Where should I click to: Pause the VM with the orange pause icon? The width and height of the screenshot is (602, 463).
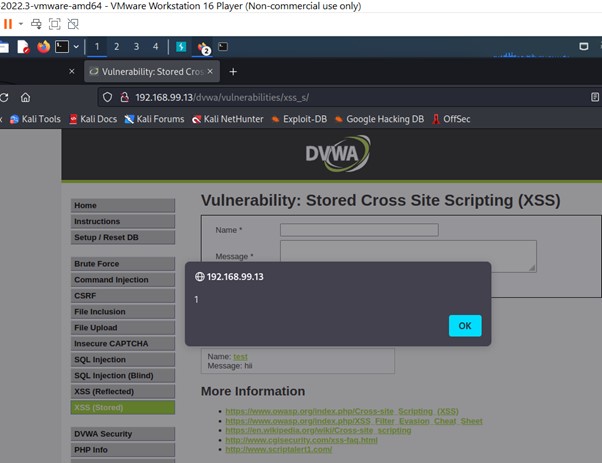tap(8, 24)
